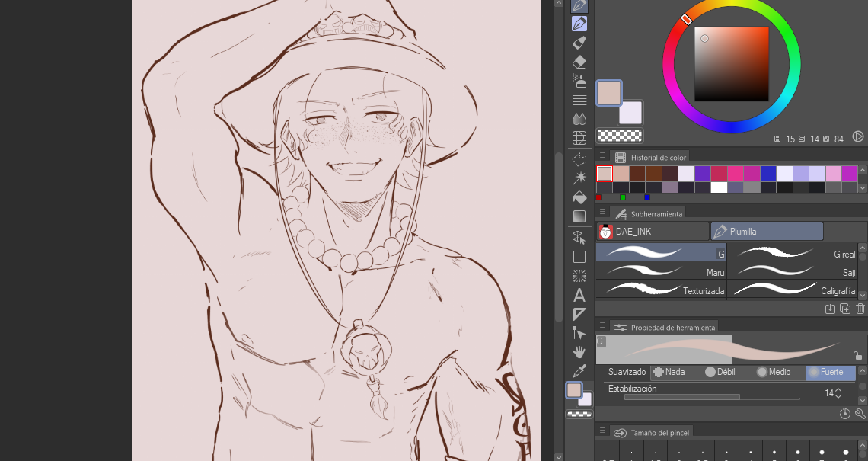Select the Fill bucket tool

click(579, 197)
